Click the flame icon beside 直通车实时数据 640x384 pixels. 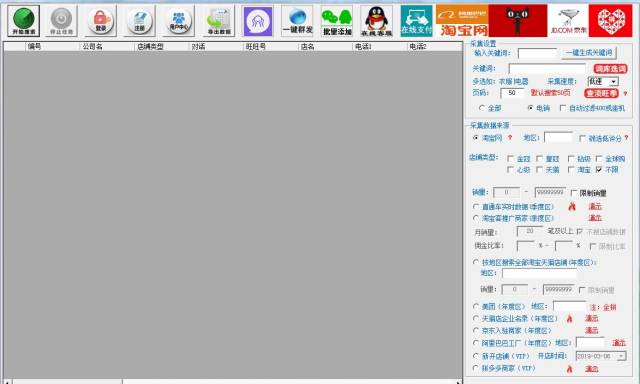tap(572, 206)
